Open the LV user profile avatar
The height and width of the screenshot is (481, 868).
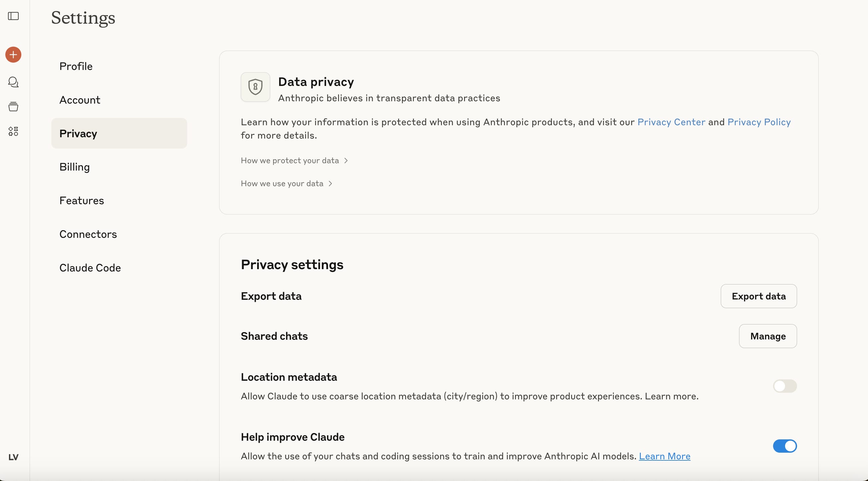tap(13, 457)
